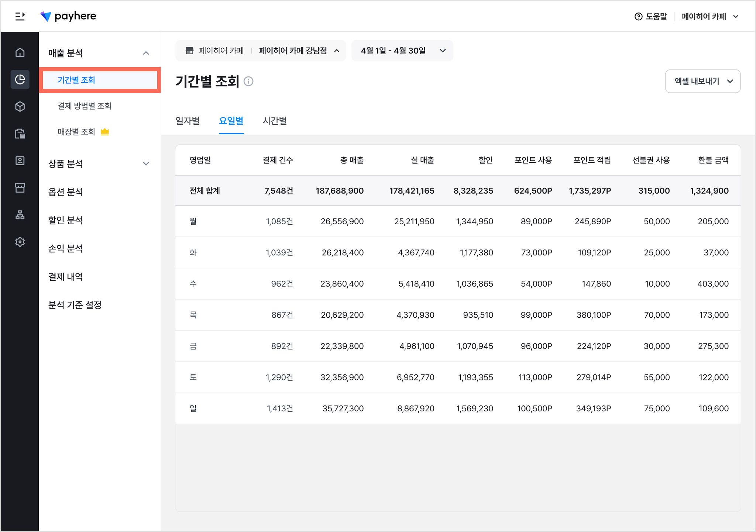This screenshot has height=532, width=756.
Task: Collapse the sidebar with the menu toggle icon
Action: click(20, 16)
